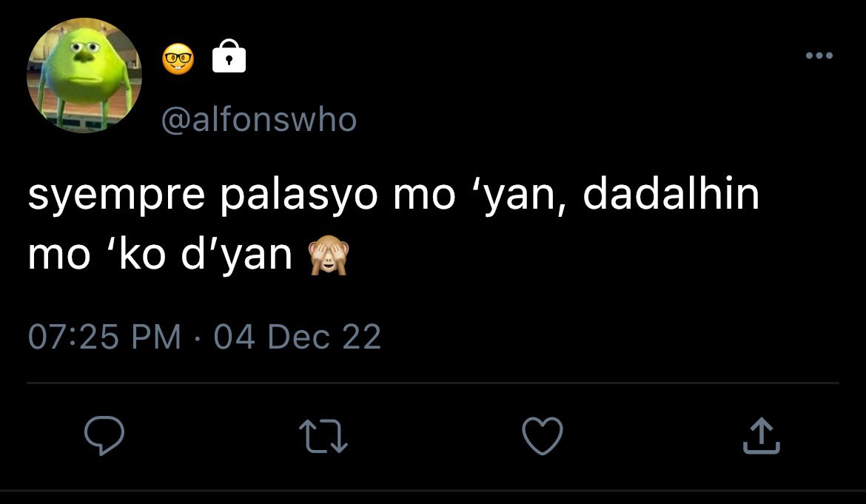Open the share sheet via upload arrow icon
Image resolution: width=866 pixels, height=504 pixels.
761,436
